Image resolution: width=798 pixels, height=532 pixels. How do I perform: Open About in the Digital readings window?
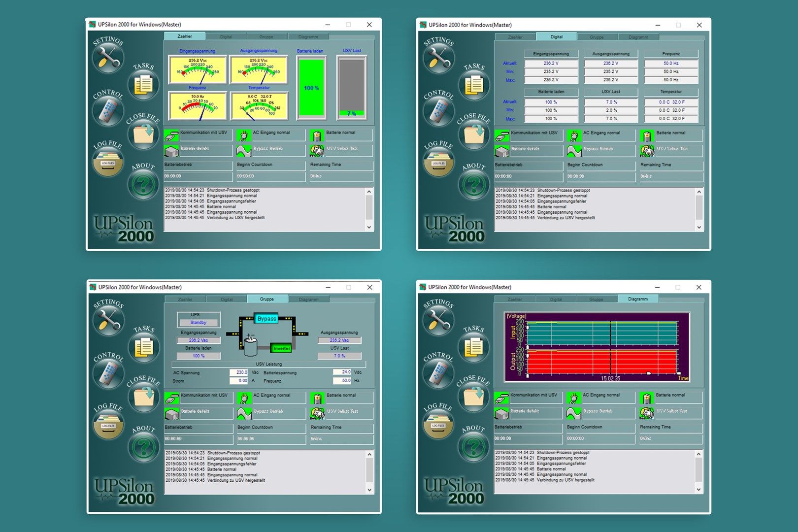pyautogui.click(x=474, y=185)
